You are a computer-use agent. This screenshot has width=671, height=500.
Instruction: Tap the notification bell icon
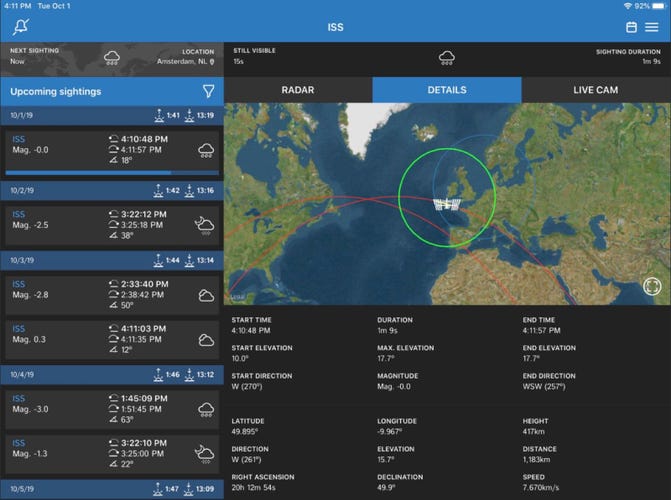pyautogui.click(x=21, y=27)
